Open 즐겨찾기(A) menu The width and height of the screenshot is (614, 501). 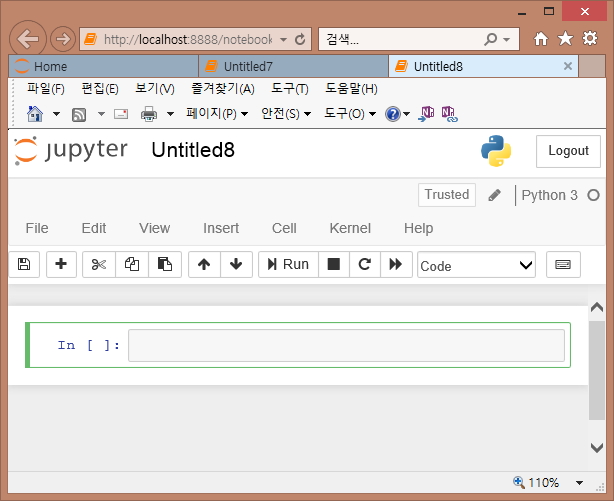223,89
